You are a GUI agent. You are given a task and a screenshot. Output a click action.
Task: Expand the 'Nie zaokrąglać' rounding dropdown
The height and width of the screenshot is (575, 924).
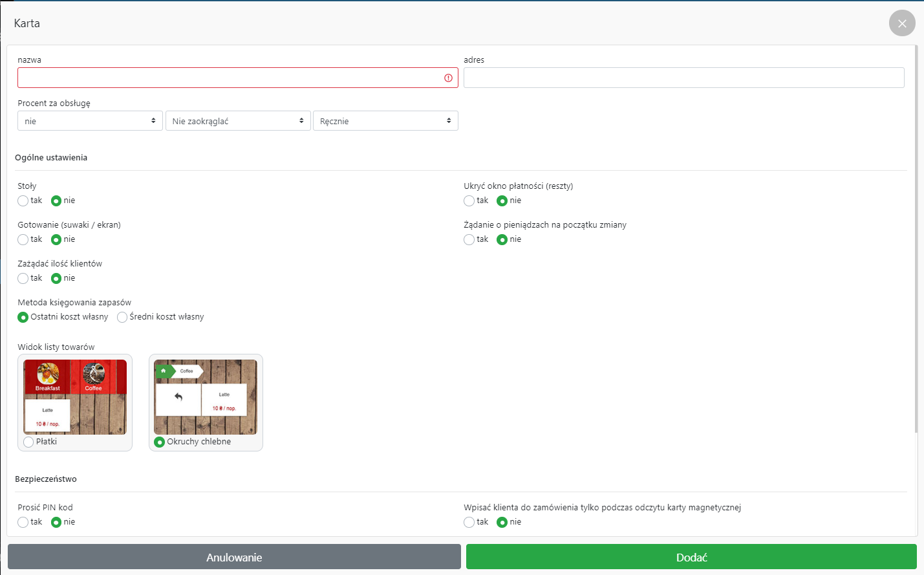click(x=237, y=121)
